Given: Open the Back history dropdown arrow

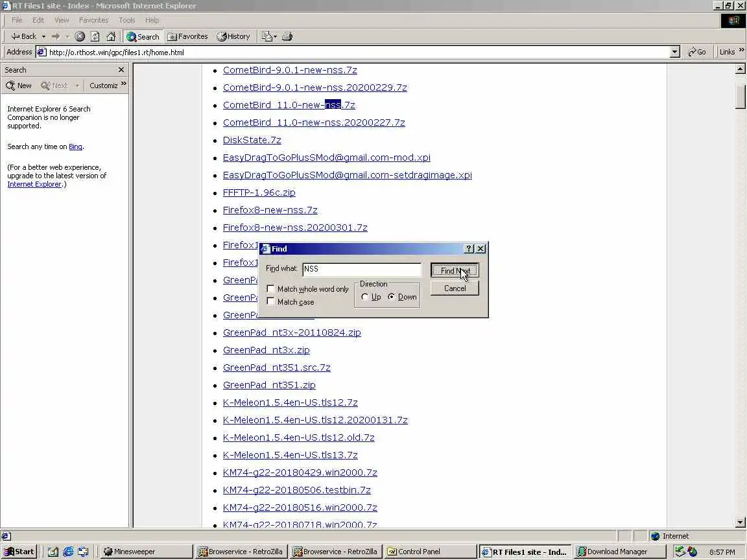Looking at the screenshot, I should click(x=43, y=36).
